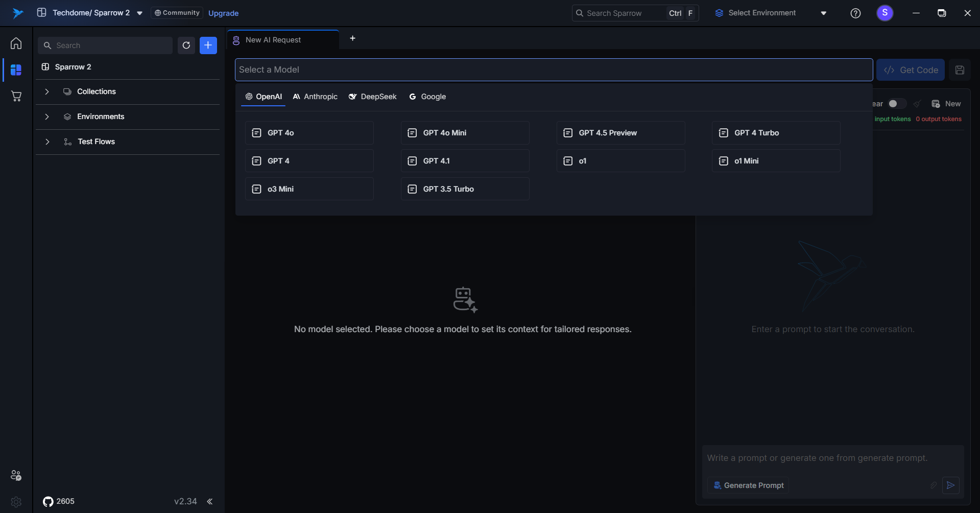This screenshot has height=513, width=980.
Task: Click the send prompt arrow icon
Action: point(950,485)
